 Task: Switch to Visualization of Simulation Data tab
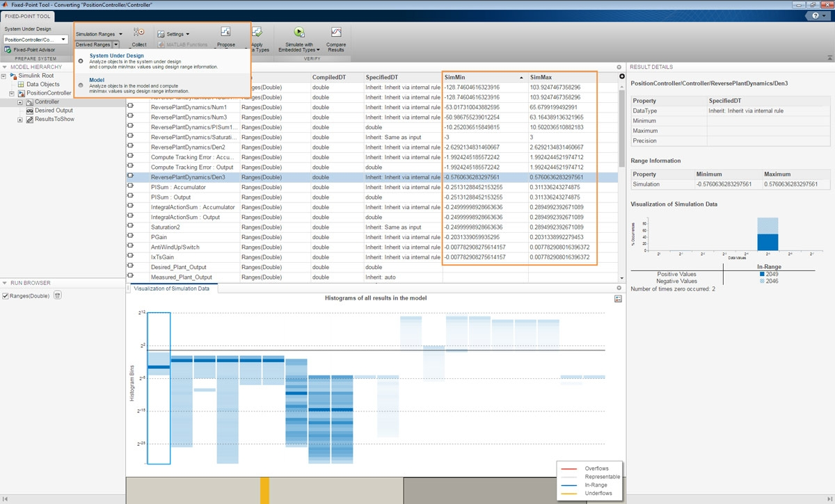(x=171, y=288)
